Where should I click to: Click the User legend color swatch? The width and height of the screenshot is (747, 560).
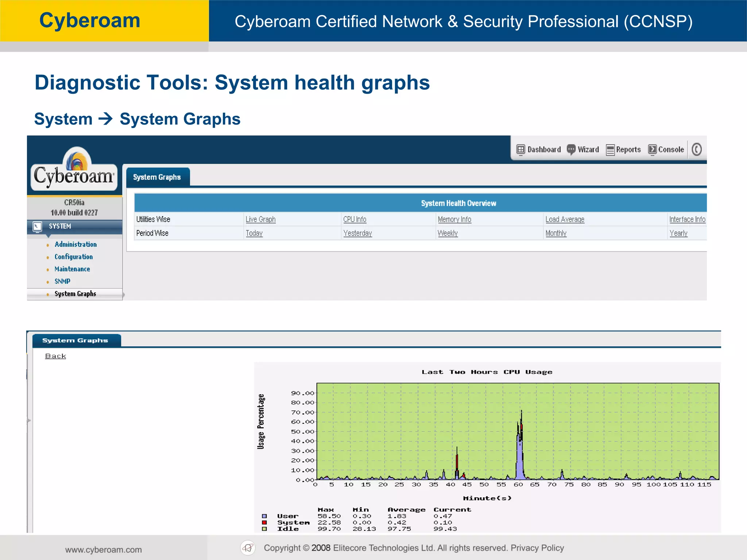click(x=264, y=516)
